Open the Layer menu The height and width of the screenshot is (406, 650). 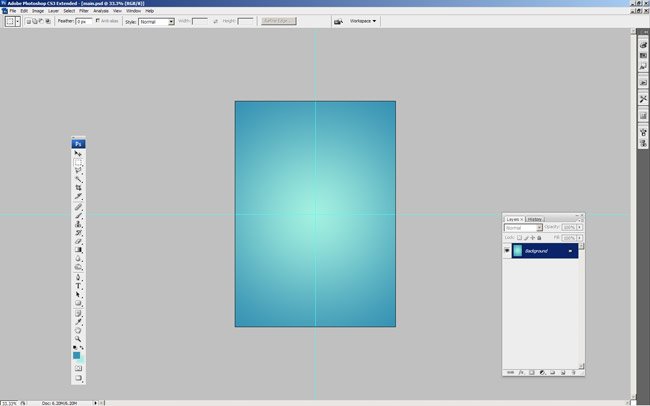point(53,11)
